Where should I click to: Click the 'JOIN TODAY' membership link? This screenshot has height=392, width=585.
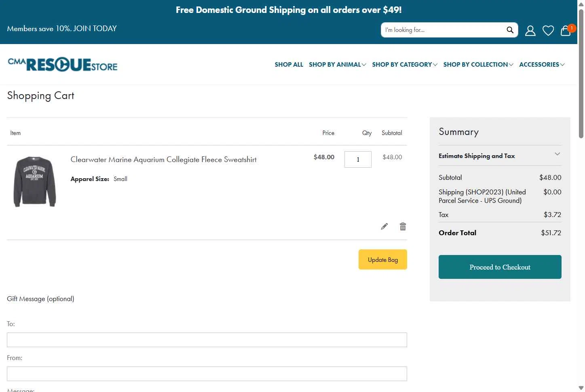pos(95,28)
